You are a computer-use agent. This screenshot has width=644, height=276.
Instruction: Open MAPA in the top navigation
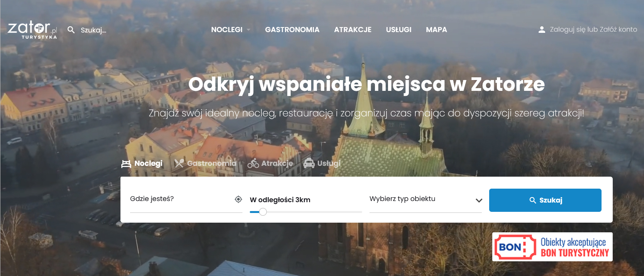(436, 30)
